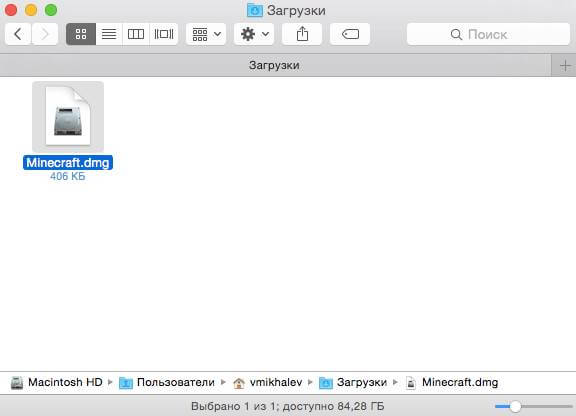Go back with the left arrow
Viewport: 576px width, 416px height.
point(18,34)
